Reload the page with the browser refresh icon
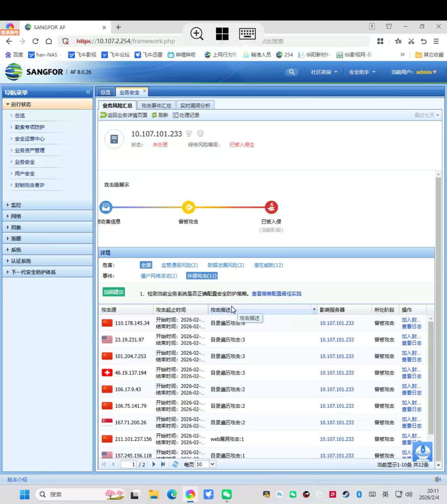This screenshot has height=504, width=447. point(35,41)
